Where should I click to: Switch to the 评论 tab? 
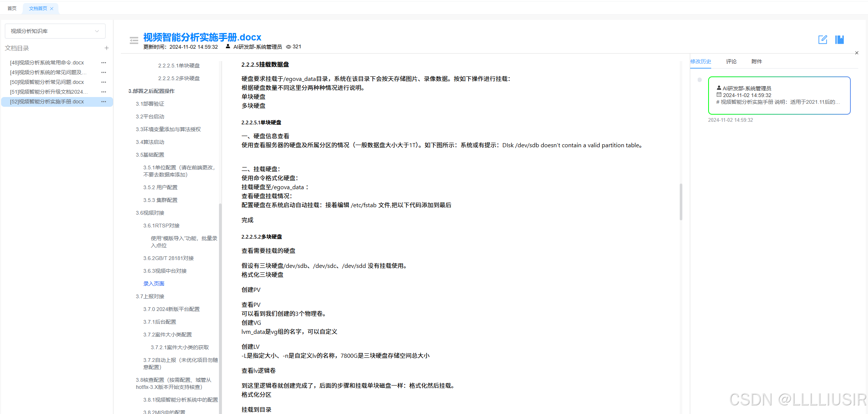point(731,61)
